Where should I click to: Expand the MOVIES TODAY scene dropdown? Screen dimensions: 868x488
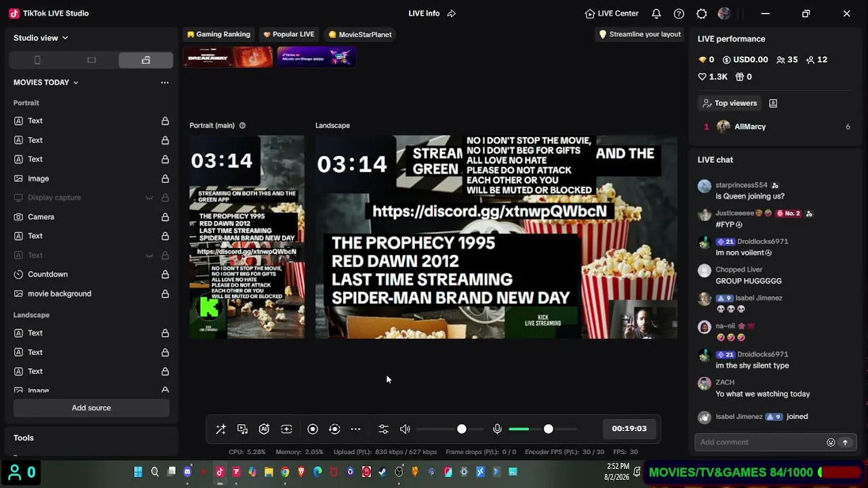[x=46, y=82]
